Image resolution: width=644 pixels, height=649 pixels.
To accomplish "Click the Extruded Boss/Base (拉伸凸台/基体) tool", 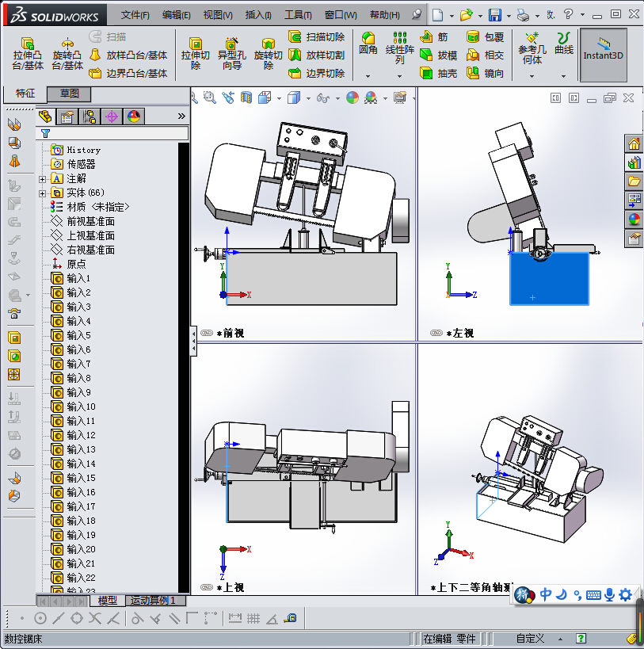I will [27, 53].
